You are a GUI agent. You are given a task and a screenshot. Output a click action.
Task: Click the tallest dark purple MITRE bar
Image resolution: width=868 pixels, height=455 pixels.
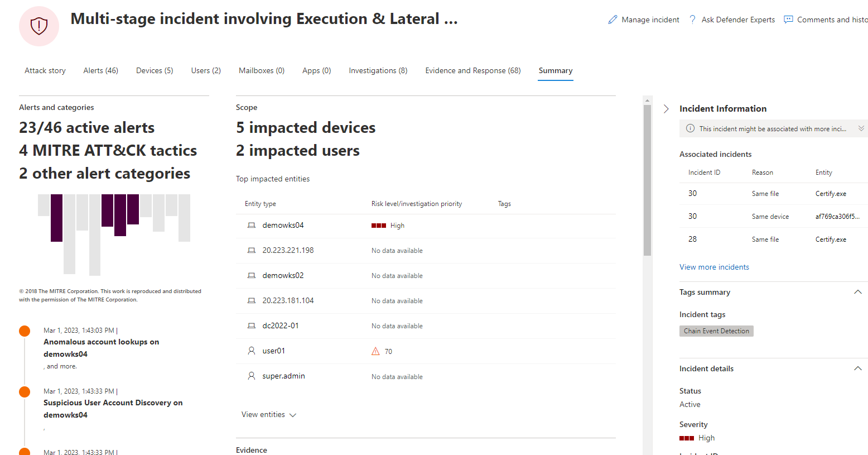[56, 218]
